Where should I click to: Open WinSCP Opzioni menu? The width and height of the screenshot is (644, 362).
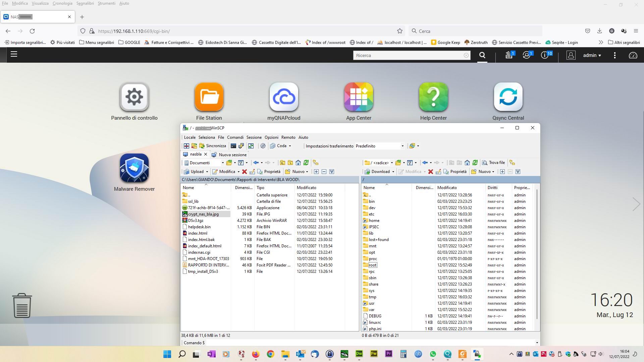coord(271,137)
